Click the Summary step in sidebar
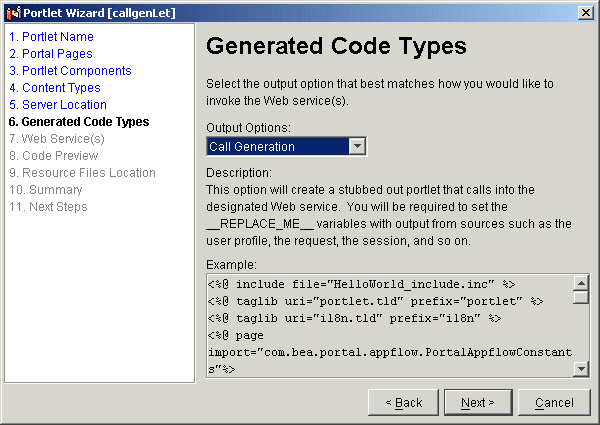This screenshot has width=600, height=425. coord(45,190)
